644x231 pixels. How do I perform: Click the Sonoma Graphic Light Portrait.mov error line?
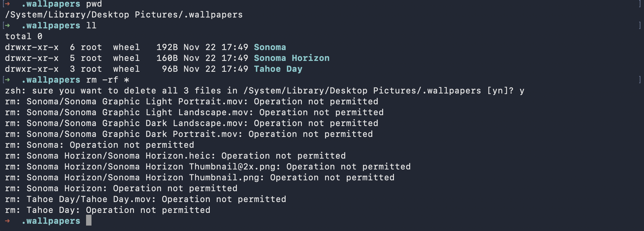[191, 101]
